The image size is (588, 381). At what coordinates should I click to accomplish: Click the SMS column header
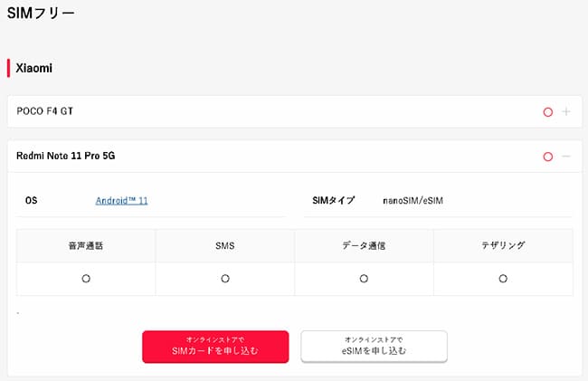click(225, 245)
